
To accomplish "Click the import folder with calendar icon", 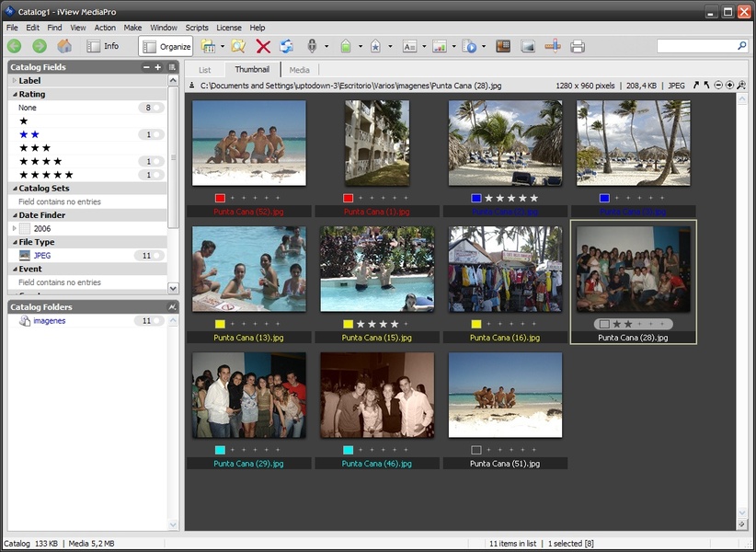I will click(208, 46).
